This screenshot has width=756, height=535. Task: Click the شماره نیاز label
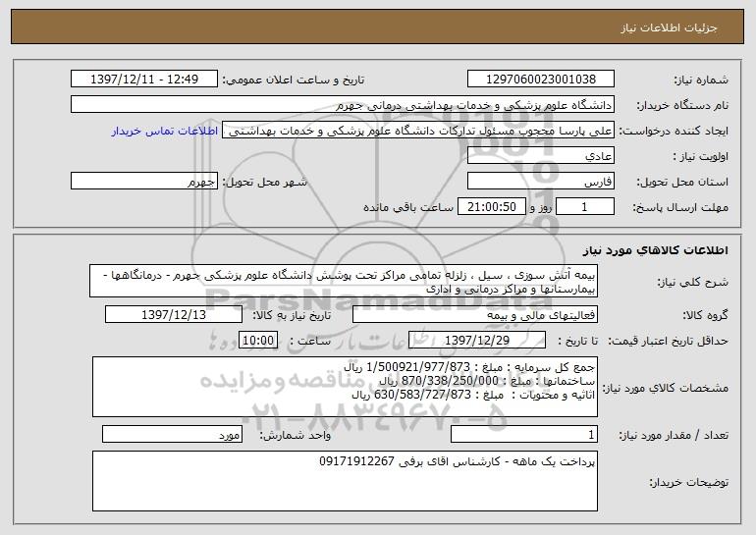click(702, 80)
